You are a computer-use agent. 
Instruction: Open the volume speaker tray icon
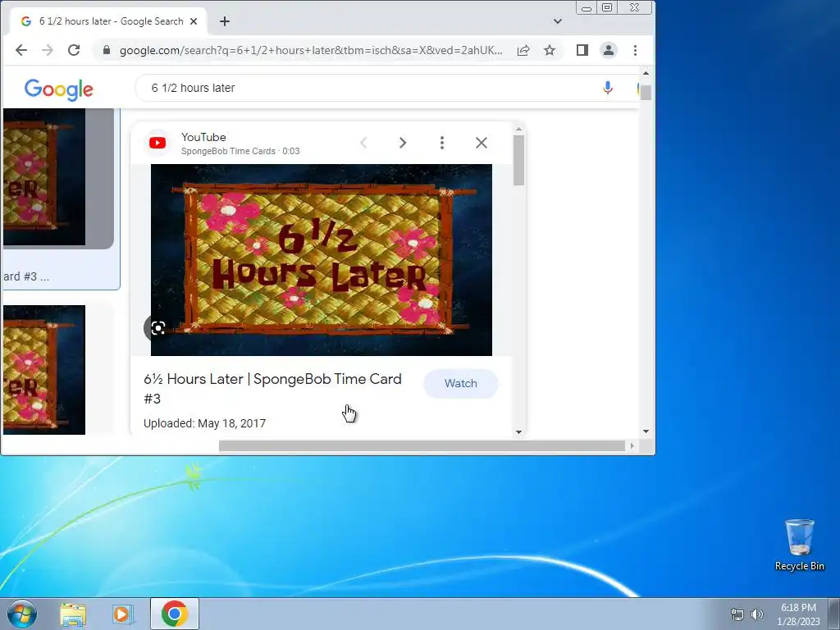point(757,614)
